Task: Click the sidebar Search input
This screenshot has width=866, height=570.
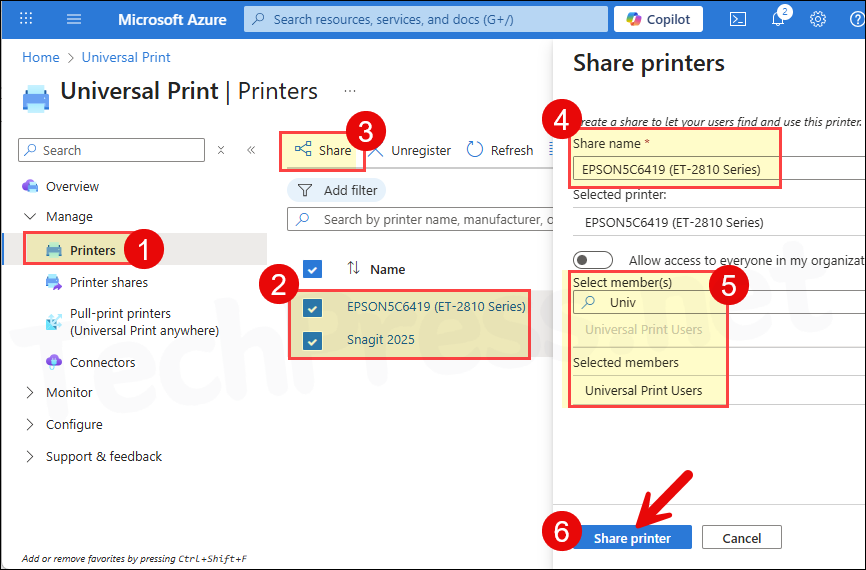Action: coord(112,150)
